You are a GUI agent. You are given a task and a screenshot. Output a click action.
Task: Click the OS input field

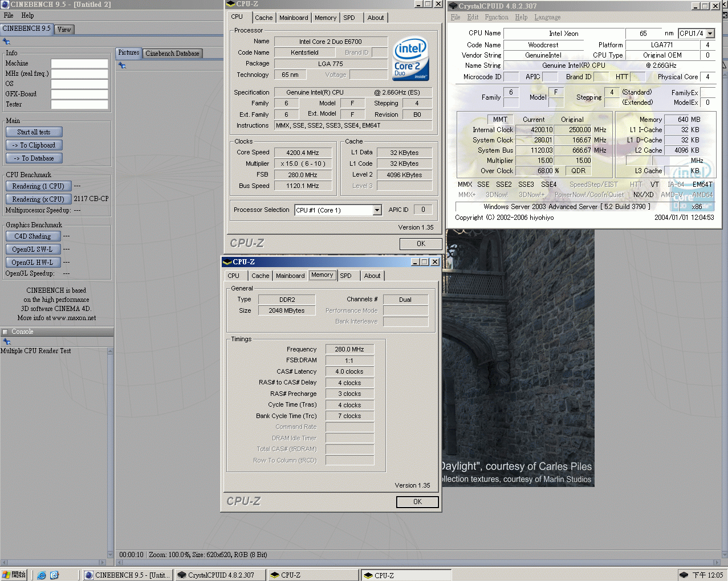pyautogui.click(x=79, y=84)
